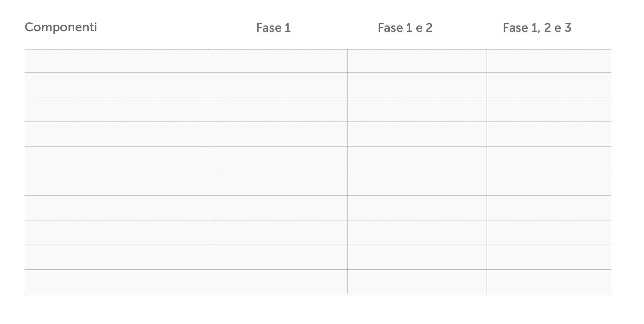644x324 pixels.
Task: Click last row cell under Fase 1, 2 e 3
Action: coord(548,282)
